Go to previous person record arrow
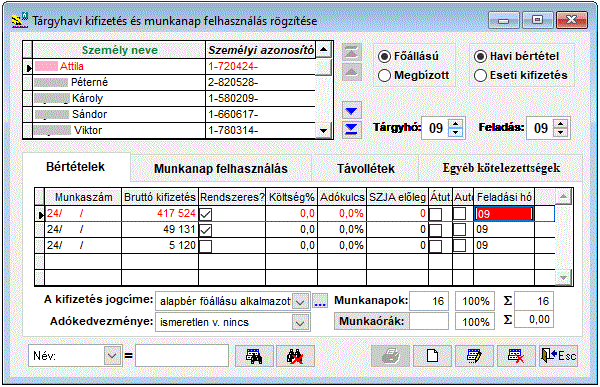This screenshot has height=387, width=600. (352, 72)
